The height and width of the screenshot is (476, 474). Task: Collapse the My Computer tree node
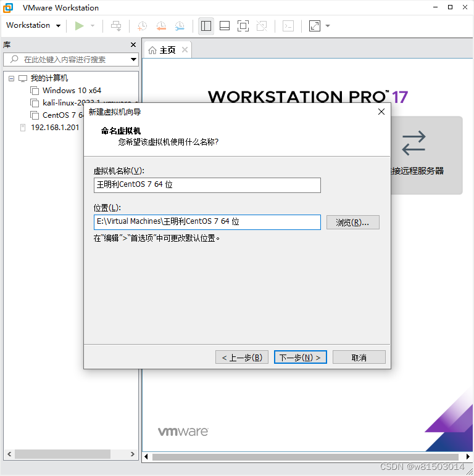11,78
